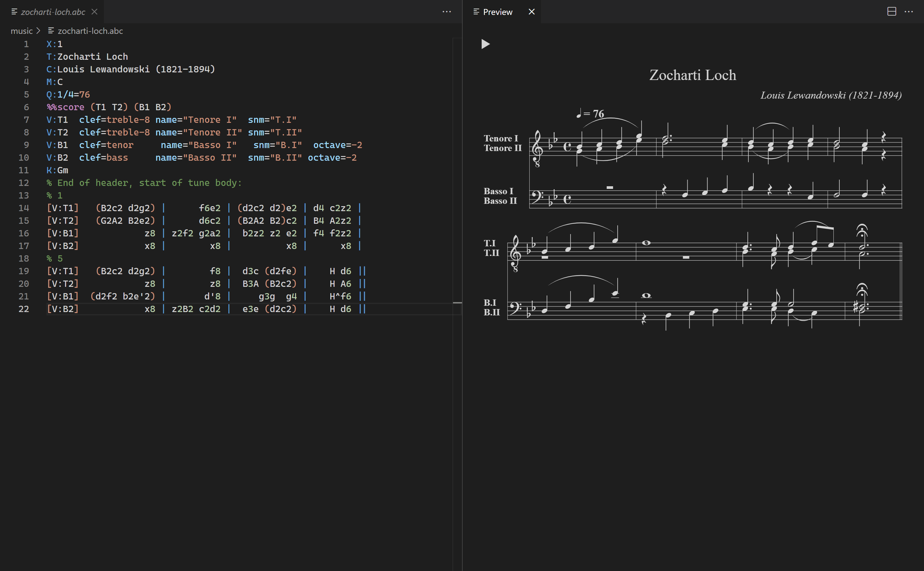Screen dimensions: 924x571
Task: Click the Zocharti Loch title in preview
Action: pos(692,75)
